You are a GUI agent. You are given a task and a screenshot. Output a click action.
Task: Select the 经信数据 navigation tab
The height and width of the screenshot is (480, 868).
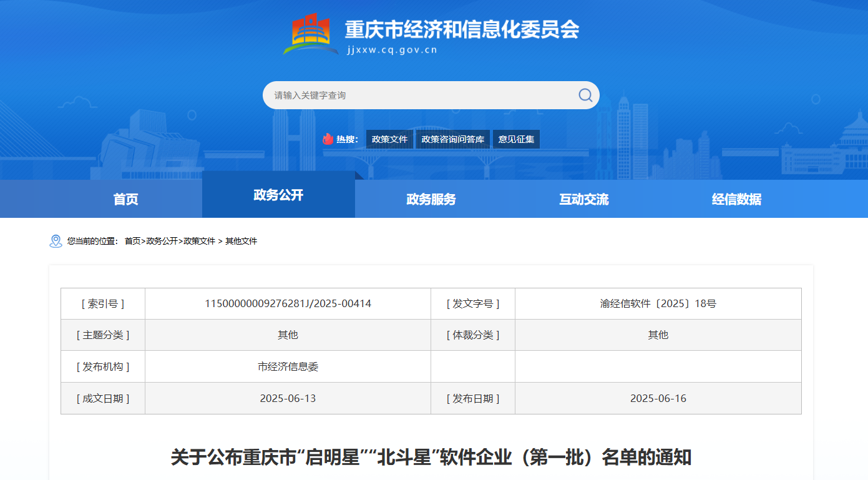point(736,199)
